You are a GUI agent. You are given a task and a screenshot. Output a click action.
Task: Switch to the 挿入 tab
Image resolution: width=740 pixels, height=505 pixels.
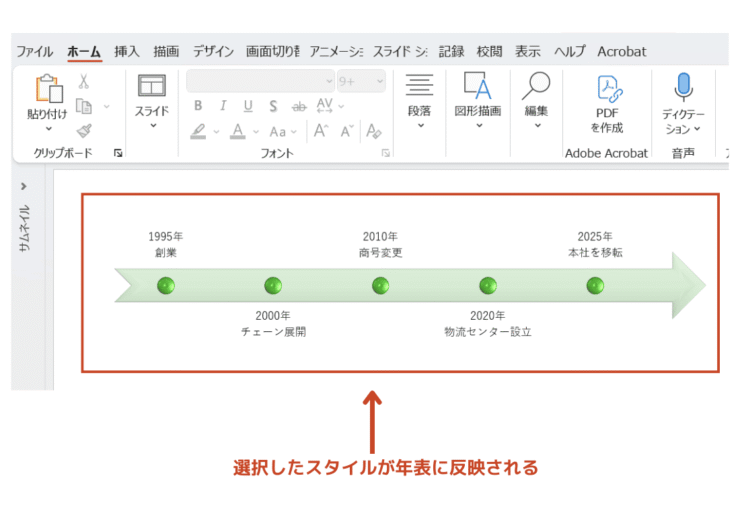126,51
